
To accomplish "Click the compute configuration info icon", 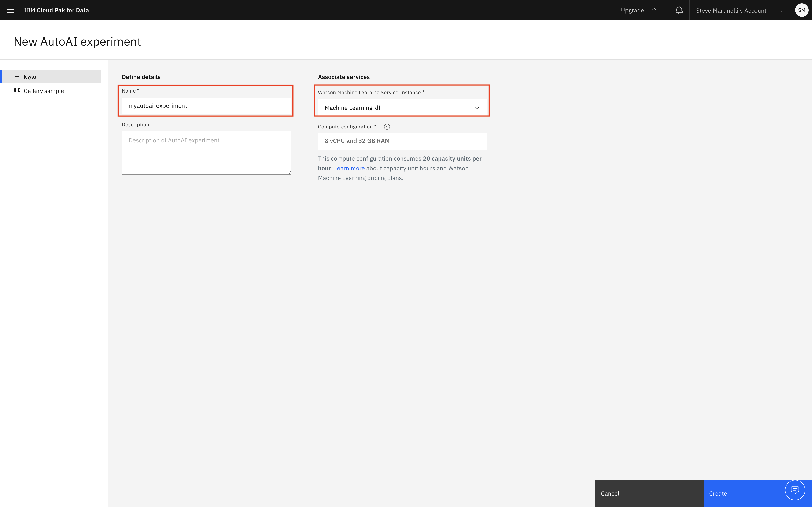I will (387, 127).
